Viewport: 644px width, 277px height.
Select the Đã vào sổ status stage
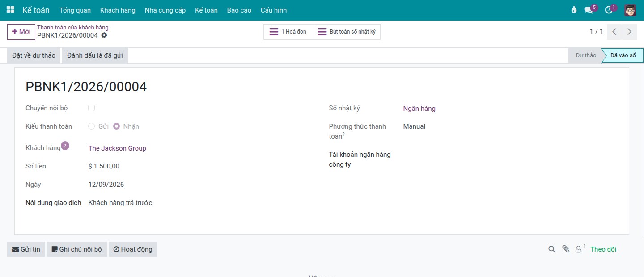click(x=623, y=55)
